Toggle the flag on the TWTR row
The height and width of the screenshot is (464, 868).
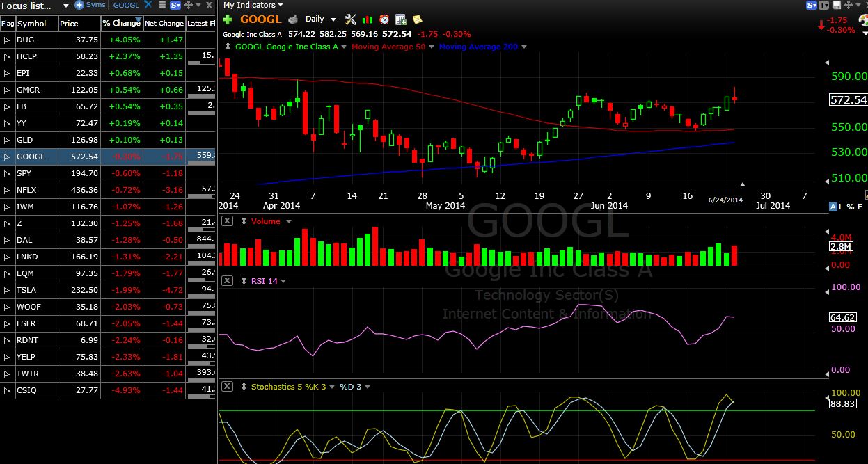click(x=7, y=374)
